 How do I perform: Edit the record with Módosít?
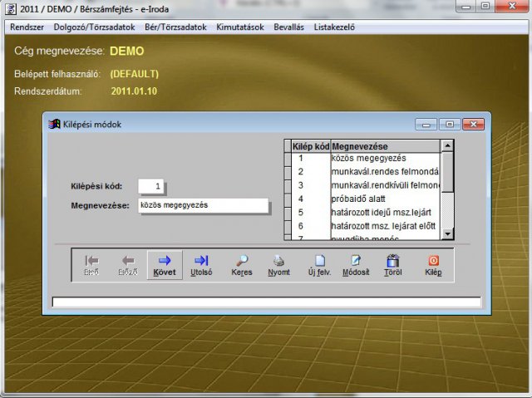[x=356, y=264]
